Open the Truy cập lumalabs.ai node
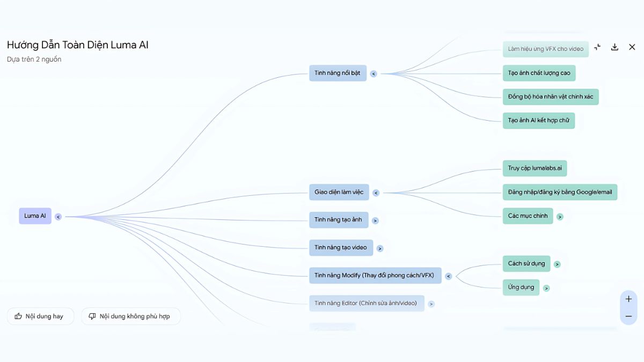 click(x=535, y=168)
